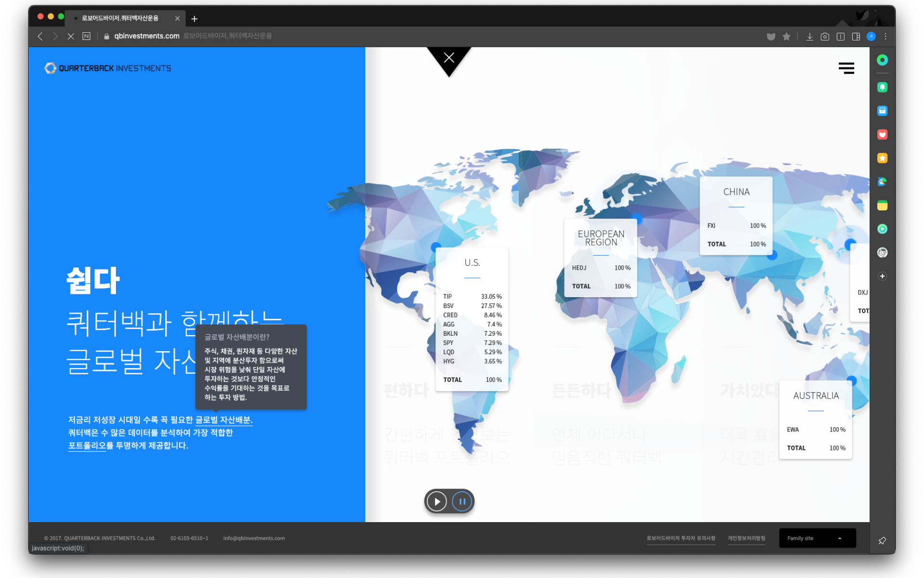924x578 pixels.
Task: Open the yellow notes sidebar panel
Action: tap(882, 206)
